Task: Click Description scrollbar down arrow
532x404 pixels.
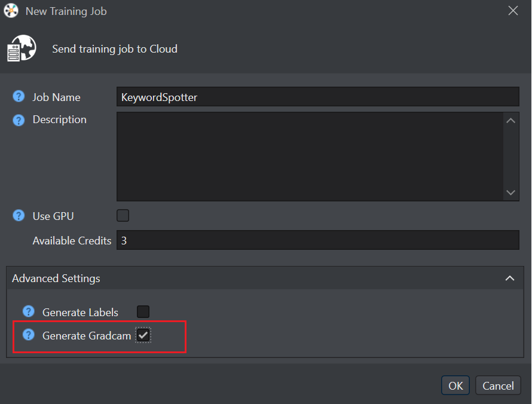Action: (510, 192)
